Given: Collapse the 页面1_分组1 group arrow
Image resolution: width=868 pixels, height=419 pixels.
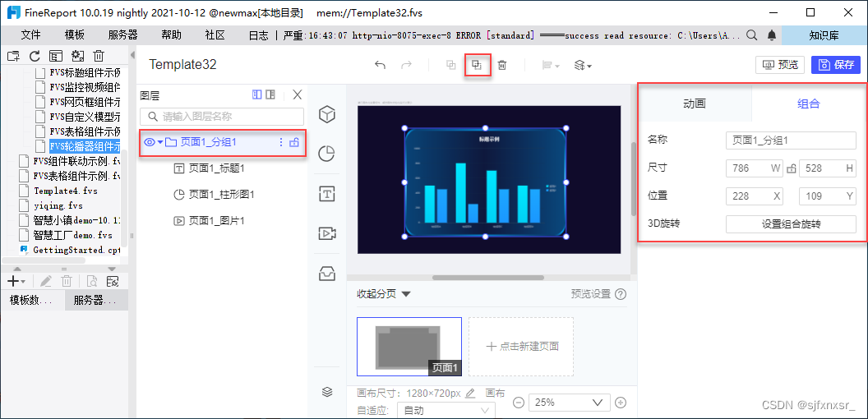Looking at the screenshot, I should pos(160,142).
